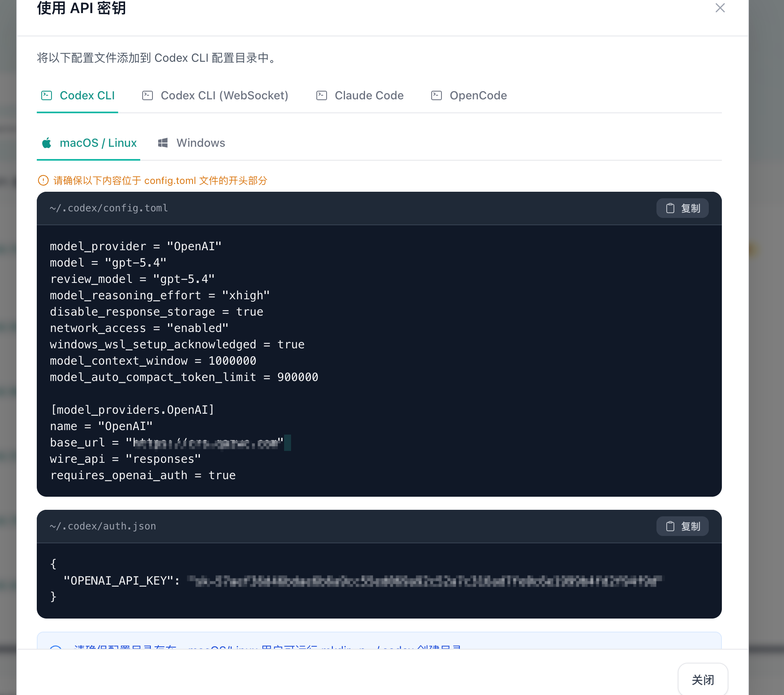The height and width of the screenshot is (695, 784).
Task: Click the model_context_window = 1000000 line
Action: click(x=153, y=361)
